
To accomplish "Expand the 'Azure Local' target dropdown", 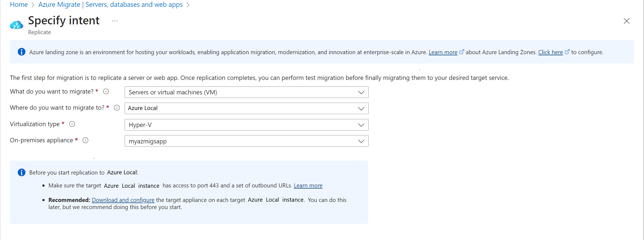I will (x=246, y=108).
